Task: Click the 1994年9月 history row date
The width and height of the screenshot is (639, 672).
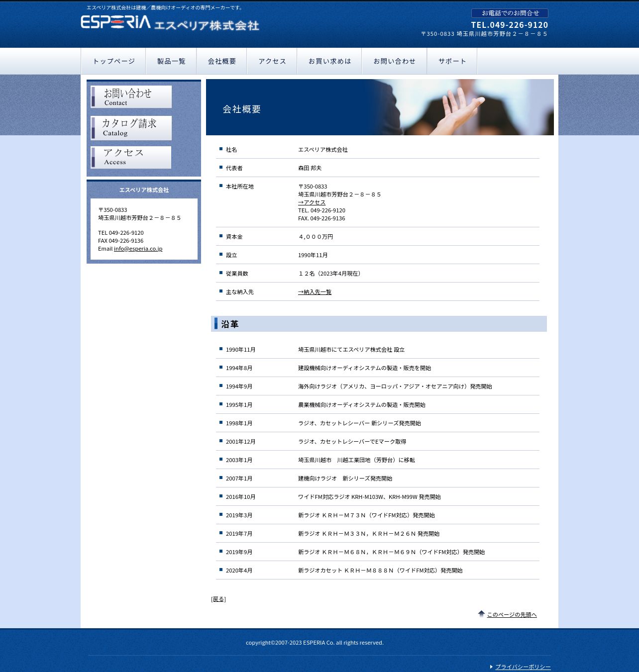Action: (x=239, y=386)
